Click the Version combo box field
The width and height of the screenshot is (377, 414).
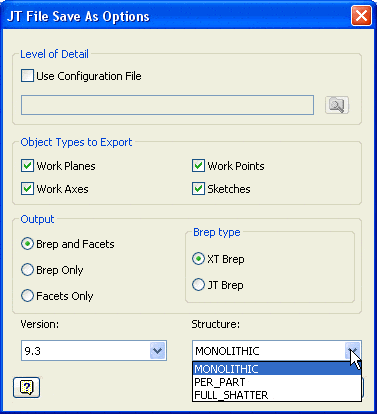pyautogui.click(x=94, y=351)
